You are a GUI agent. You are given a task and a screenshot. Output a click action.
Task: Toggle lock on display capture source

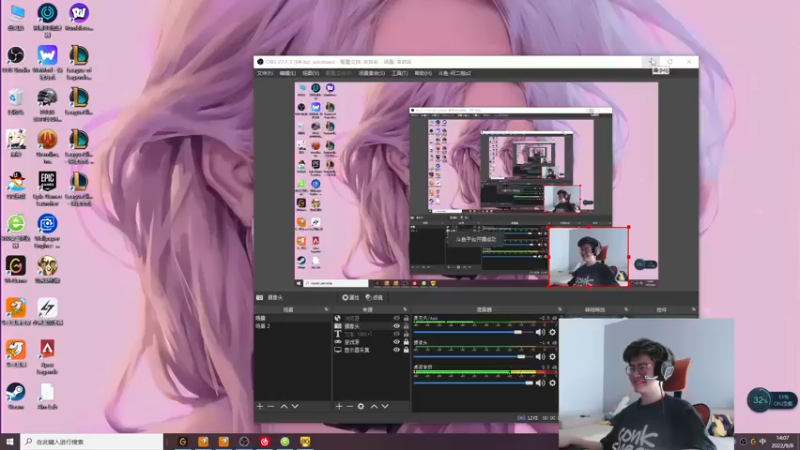point(406,350)
